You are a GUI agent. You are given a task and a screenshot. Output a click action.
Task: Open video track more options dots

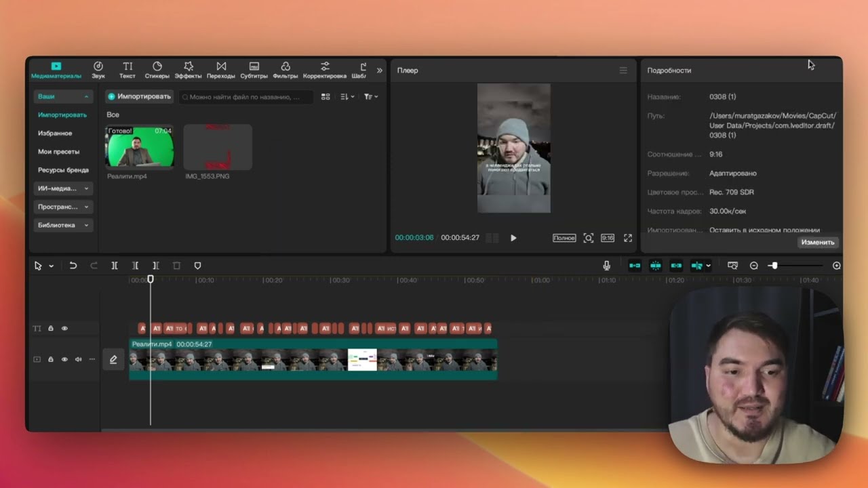pyautogui.click(x=92, y=359)
